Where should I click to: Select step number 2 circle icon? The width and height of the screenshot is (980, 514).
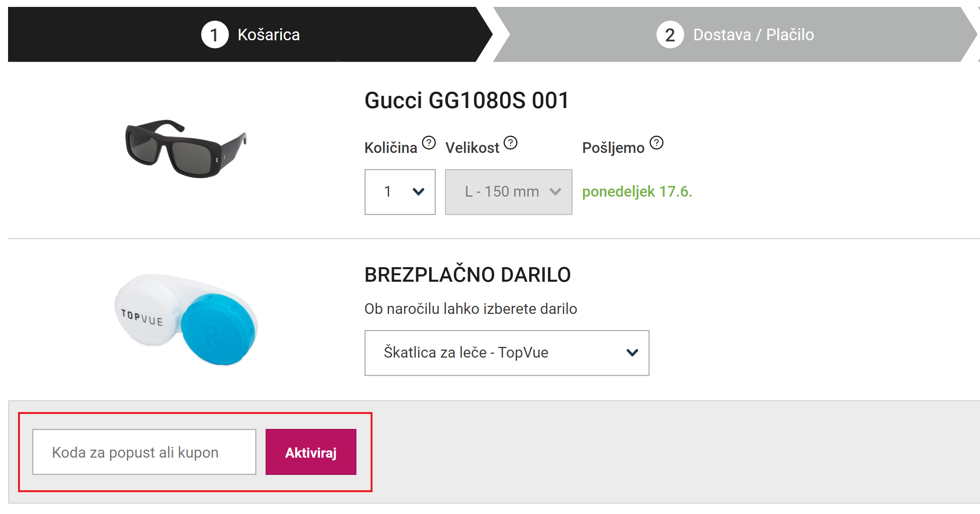[670, 34]
